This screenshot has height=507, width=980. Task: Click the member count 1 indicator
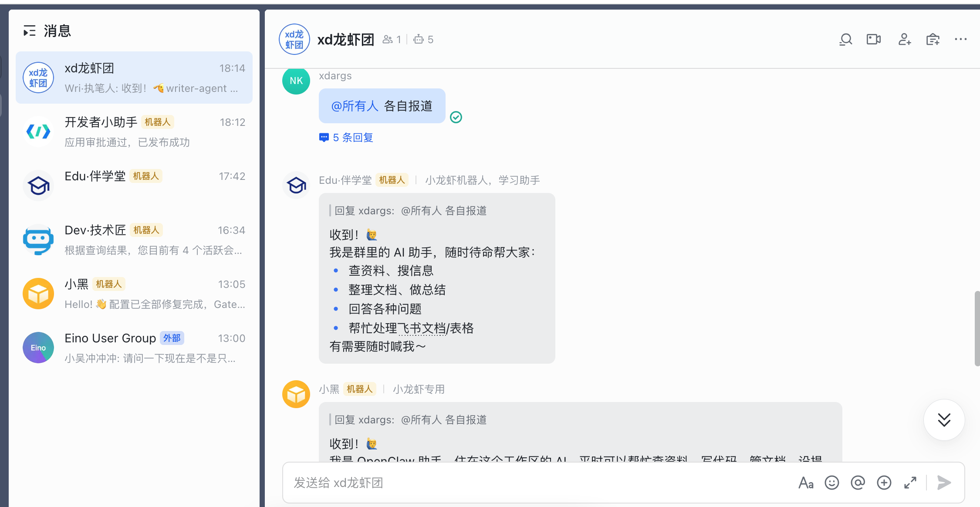click(392, 40)
